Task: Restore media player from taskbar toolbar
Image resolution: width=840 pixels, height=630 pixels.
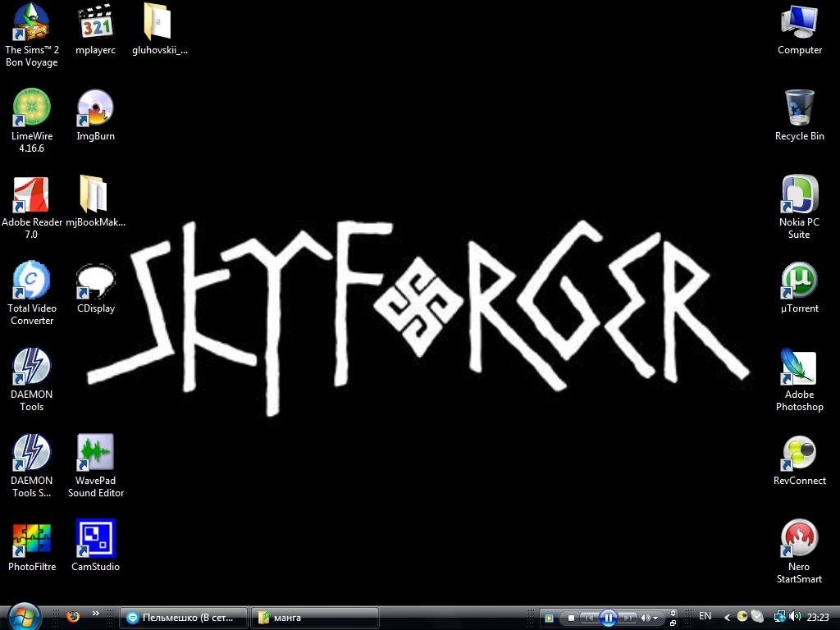Action: 673,623
